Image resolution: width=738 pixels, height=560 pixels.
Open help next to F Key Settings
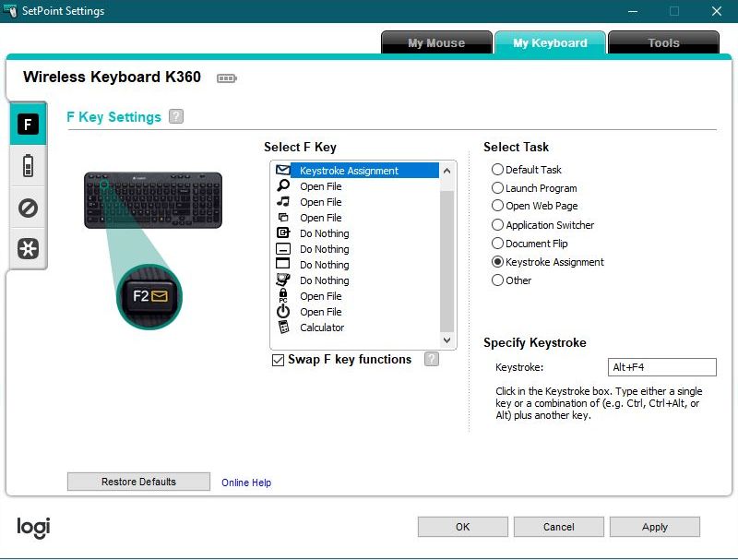pyautogui.click(x=176, y=116)
